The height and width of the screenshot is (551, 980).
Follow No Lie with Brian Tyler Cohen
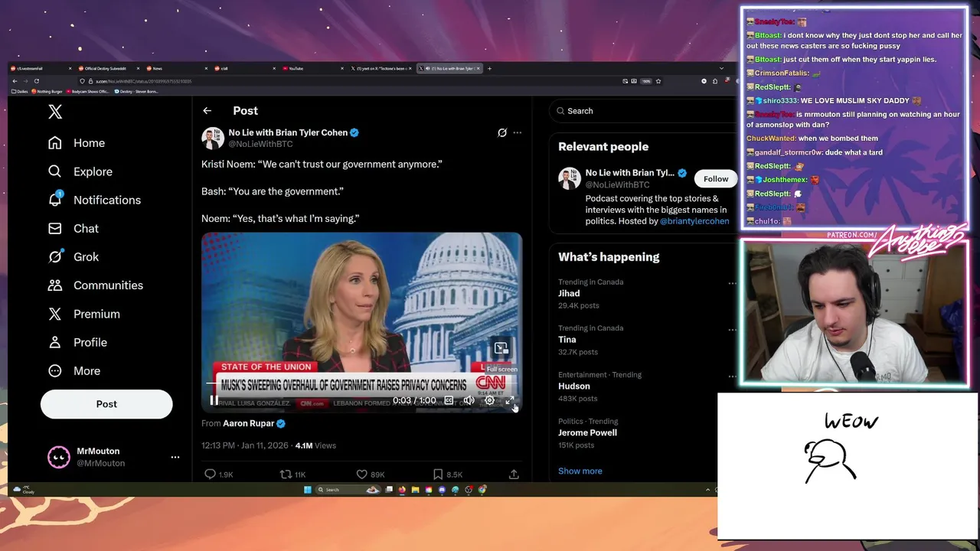tap(716, 179)
